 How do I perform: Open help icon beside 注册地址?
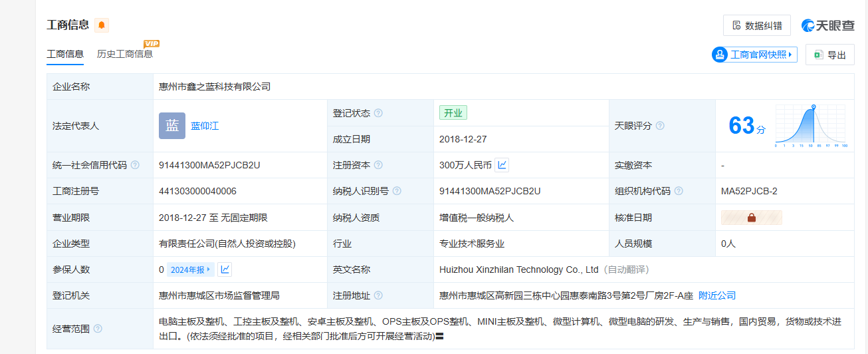tap(378, 295)
